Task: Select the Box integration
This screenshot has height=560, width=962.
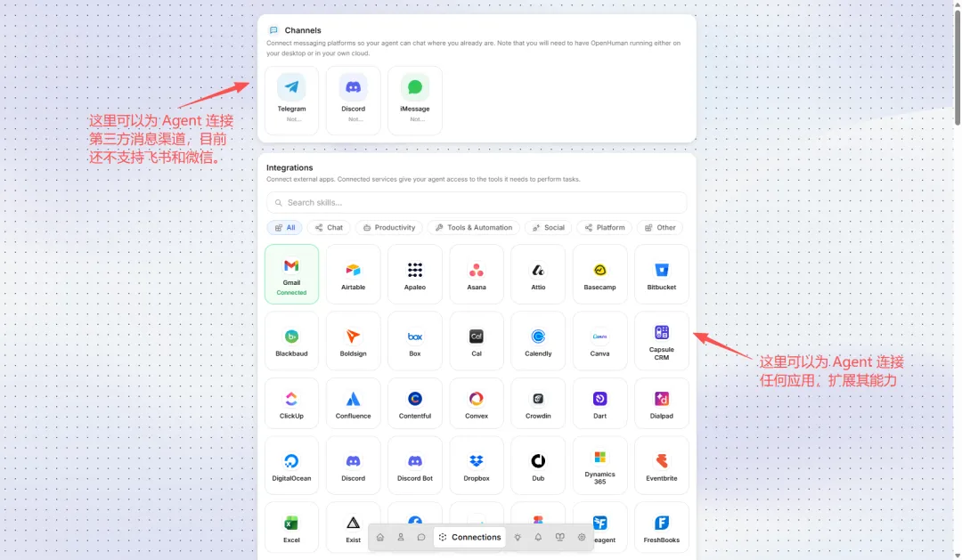Action: point(415,341)
